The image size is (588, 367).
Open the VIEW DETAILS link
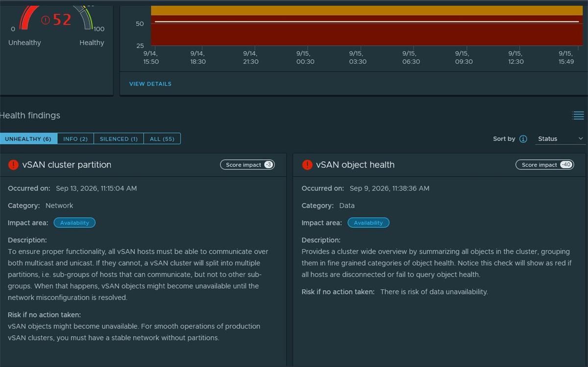click(x=150, y=84)
